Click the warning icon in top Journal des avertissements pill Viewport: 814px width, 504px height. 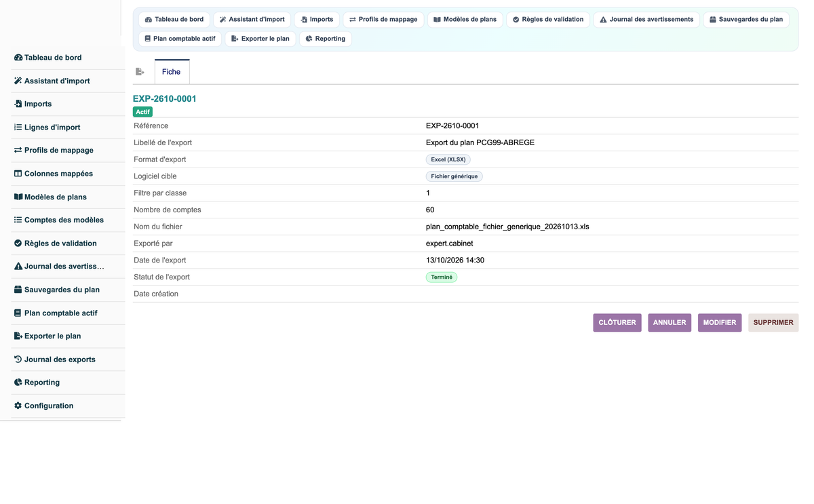[x=603, y=20]
